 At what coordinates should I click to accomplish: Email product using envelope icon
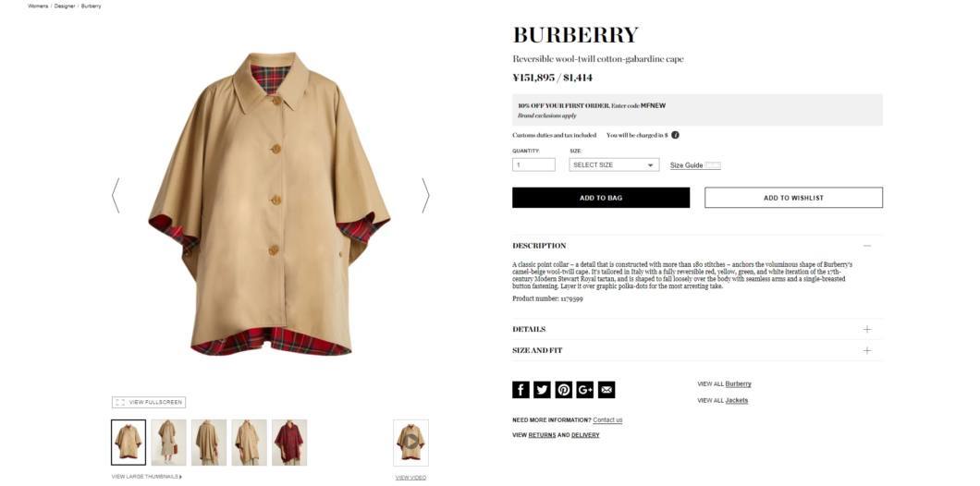606,390
